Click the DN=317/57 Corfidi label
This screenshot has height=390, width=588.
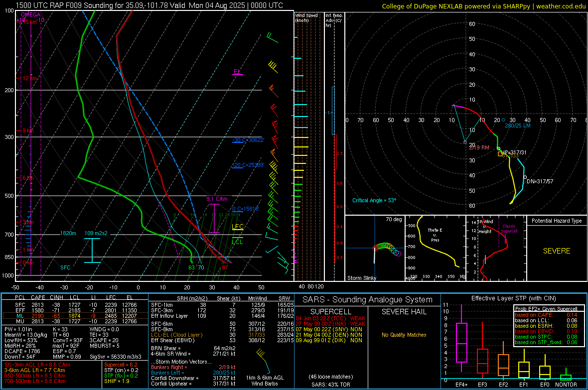540,181
